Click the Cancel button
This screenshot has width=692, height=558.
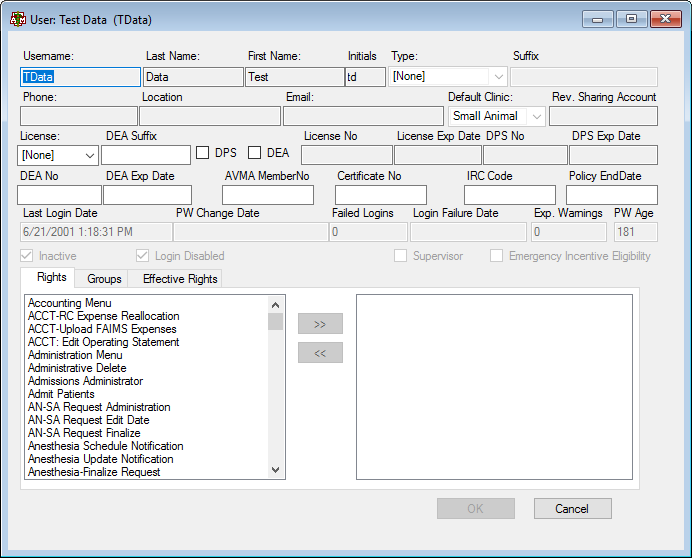(572, 509)
